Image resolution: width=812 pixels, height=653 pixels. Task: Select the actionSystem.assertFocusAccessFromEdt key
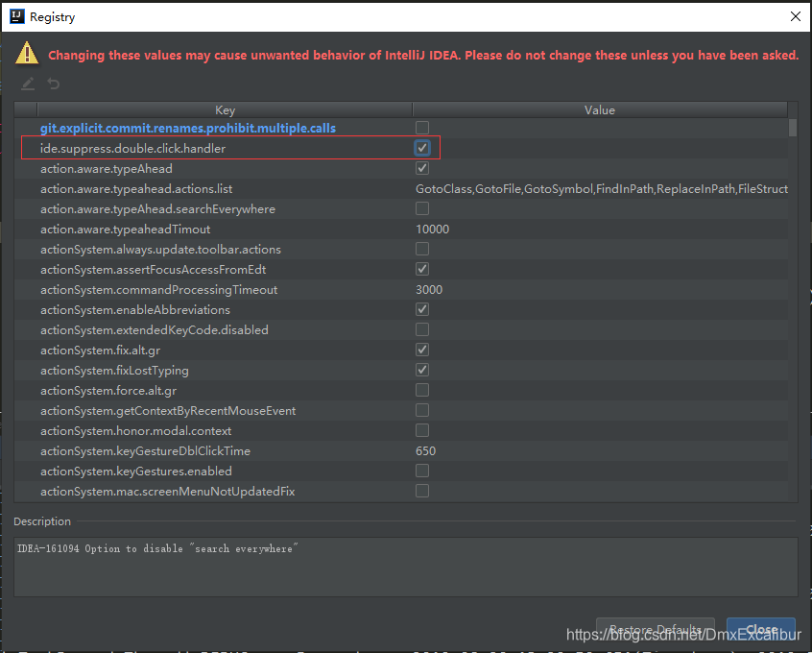(x=154, y=270)
